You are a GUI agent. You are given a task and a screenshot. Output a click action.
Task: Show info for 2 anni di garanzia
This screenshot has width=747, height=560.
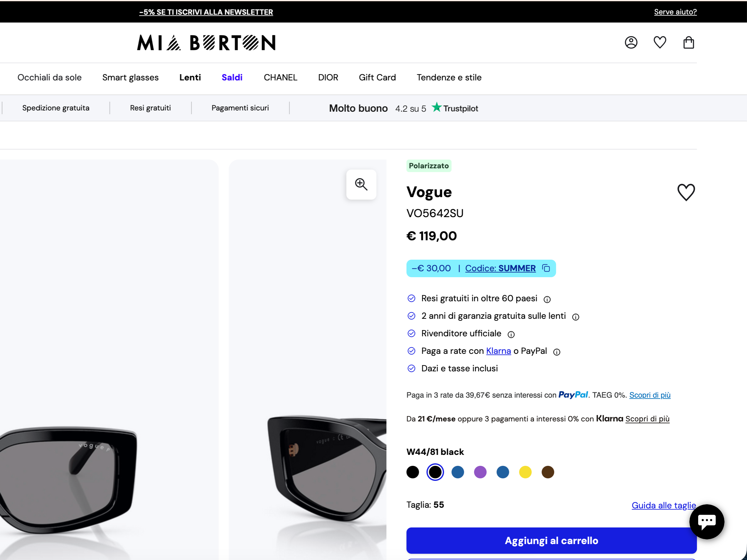(x=575, y=317)
